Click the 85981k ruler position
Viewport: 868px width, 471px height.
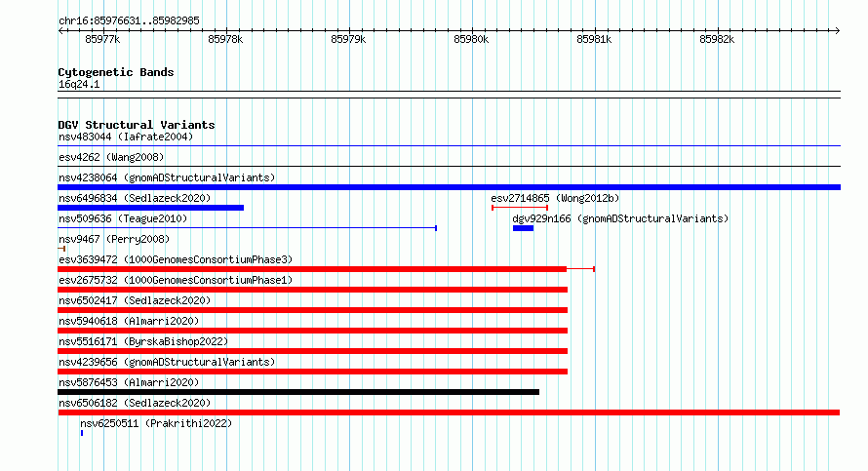(x=594, y=39)
